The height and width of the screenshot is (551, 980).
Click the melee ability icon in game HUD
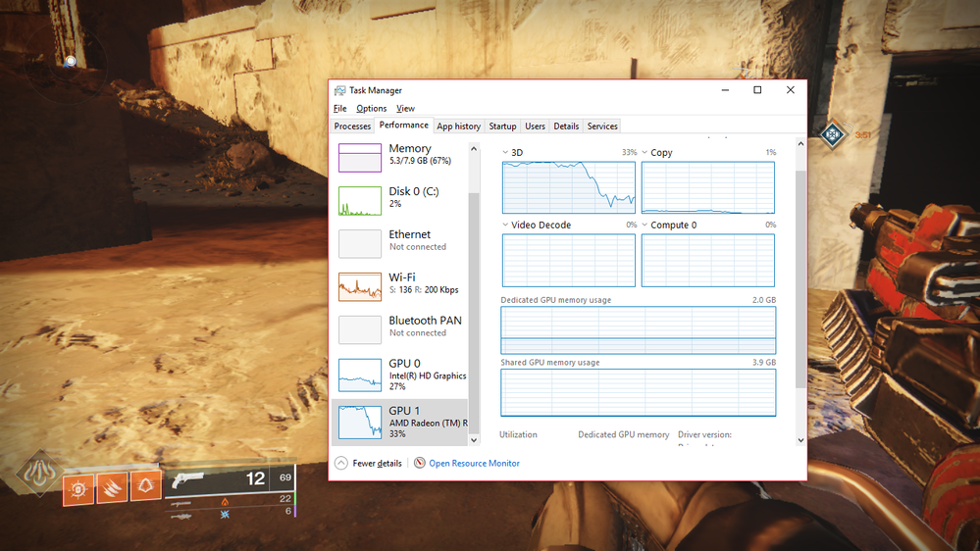pos(112,488)
